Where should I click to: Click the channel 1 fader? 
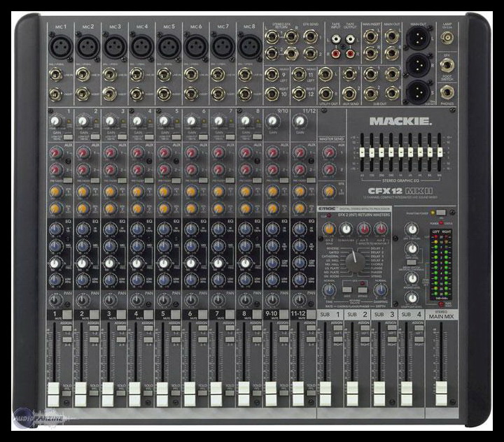point(54,394)
